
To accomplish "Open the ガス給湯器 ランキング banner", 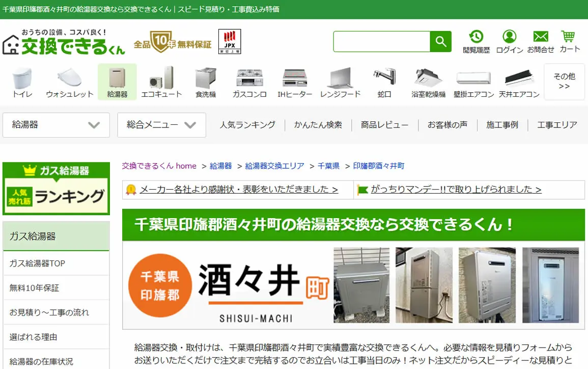I will coord(56,189).
